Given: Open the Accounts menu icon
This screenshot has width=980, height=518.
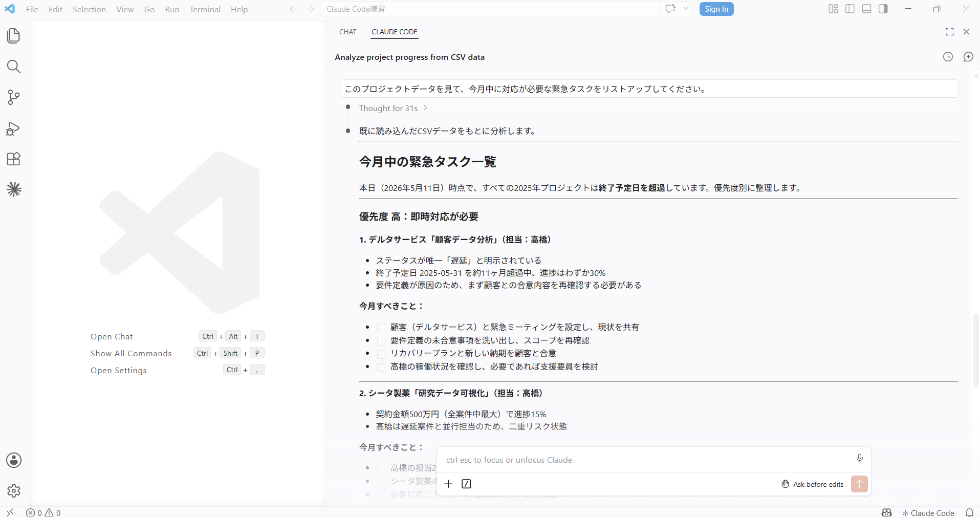Looking at the screenshot, I should 14,460.
